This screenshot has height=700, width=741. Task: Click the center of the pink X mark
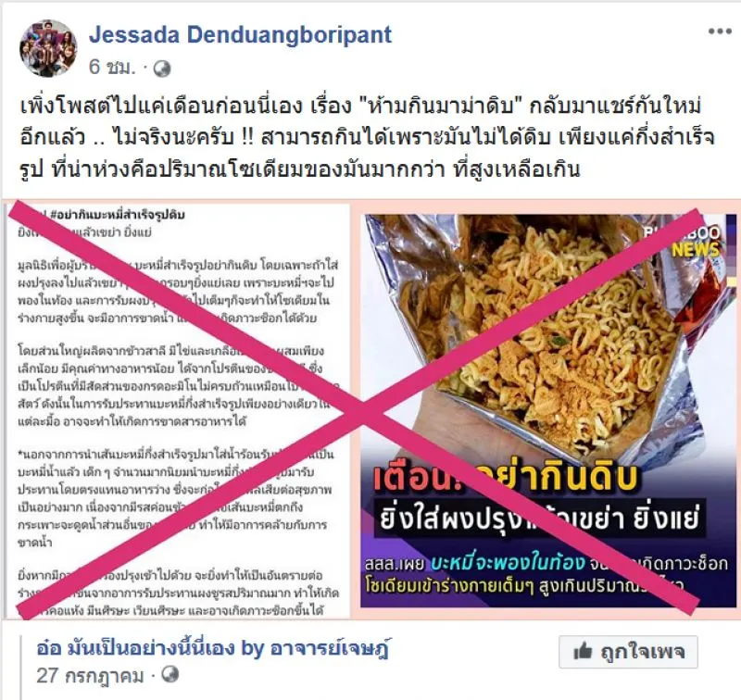(364, 411)
